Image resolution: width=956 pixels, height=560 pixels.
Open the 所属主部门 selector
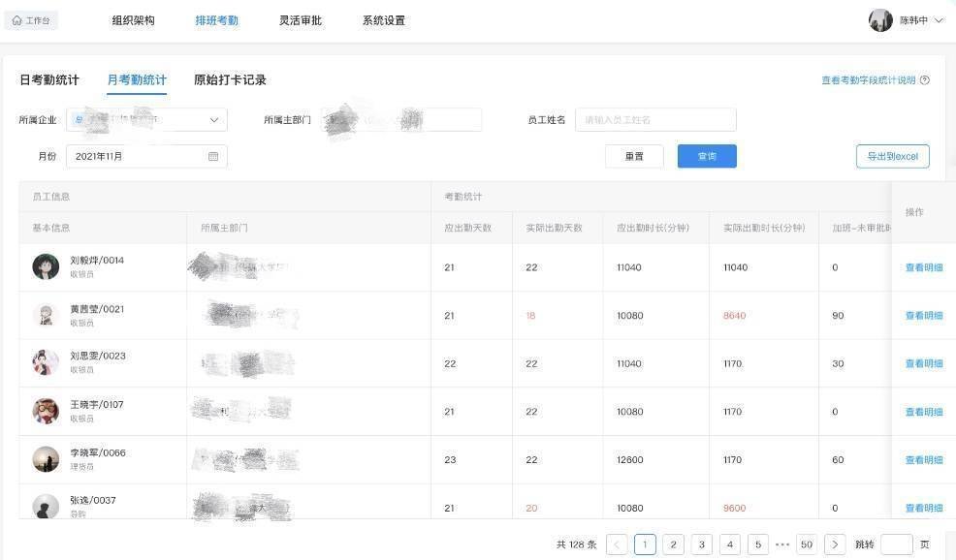tap(401, 119)
